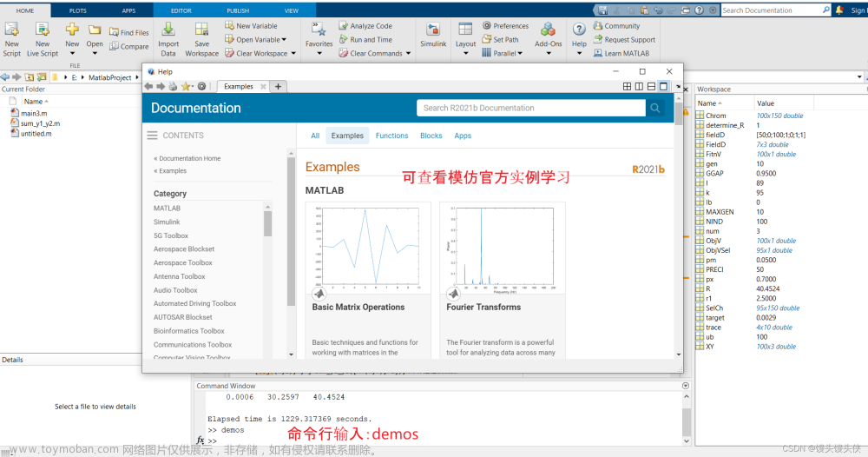Click Learn MATLAB
Viewport: 868px width, 457px height.
pos(621,53)
